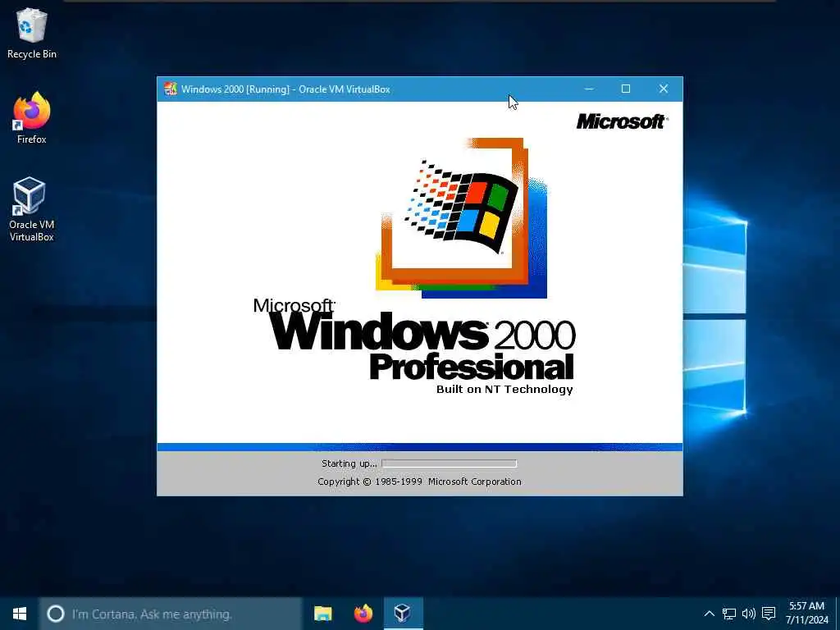Click the Windows 2000 flag logo

tap(461, 206)
